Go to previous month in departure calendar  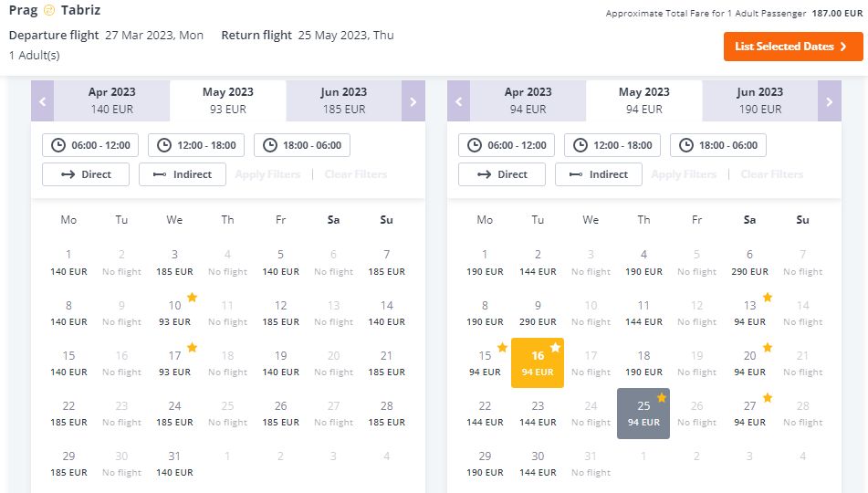42,100
